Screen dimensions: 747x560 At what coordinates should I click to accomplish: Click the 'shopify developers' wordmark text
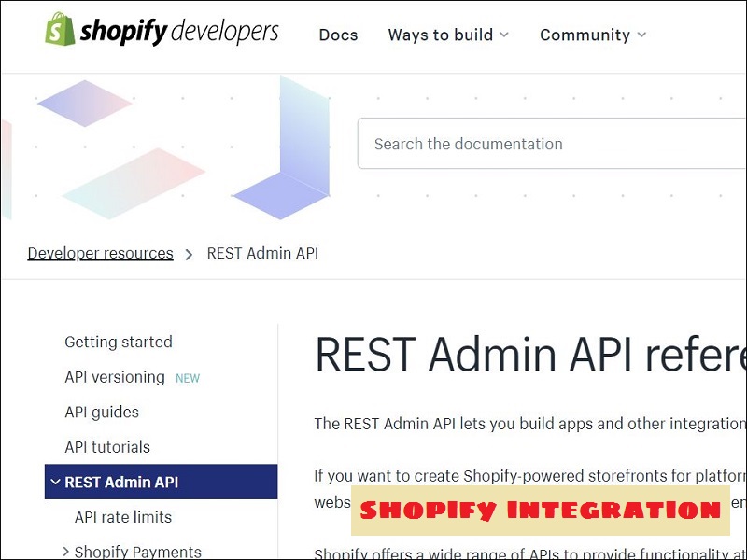point(178,32)
